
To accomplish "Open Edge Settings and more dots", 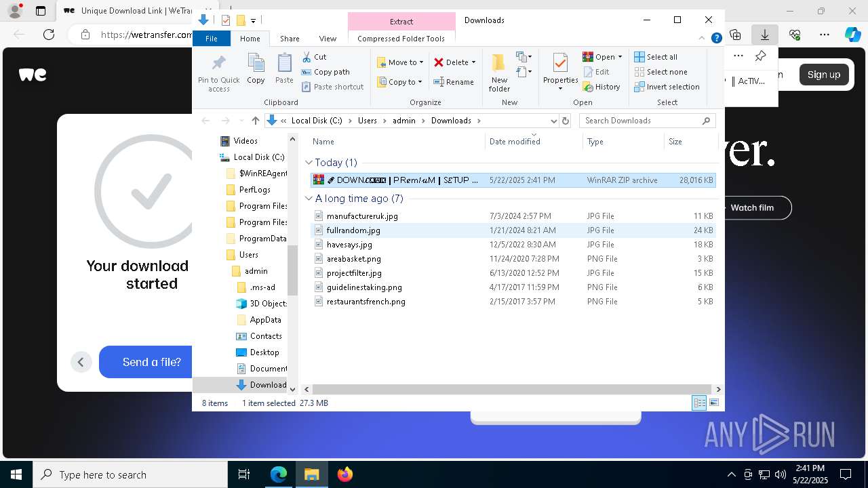I will pos(825,35).
